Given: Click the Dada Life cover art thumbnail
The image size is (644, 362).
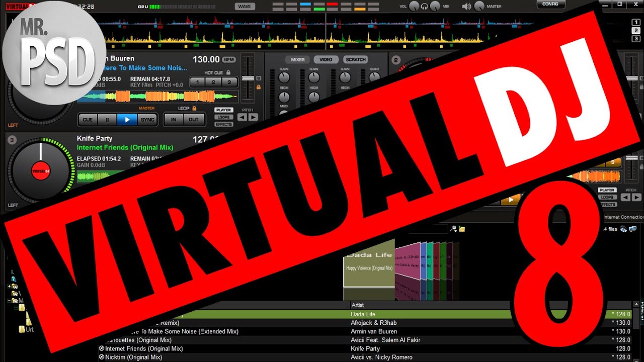Looking at the screenshot, I should tap(369, 262).
